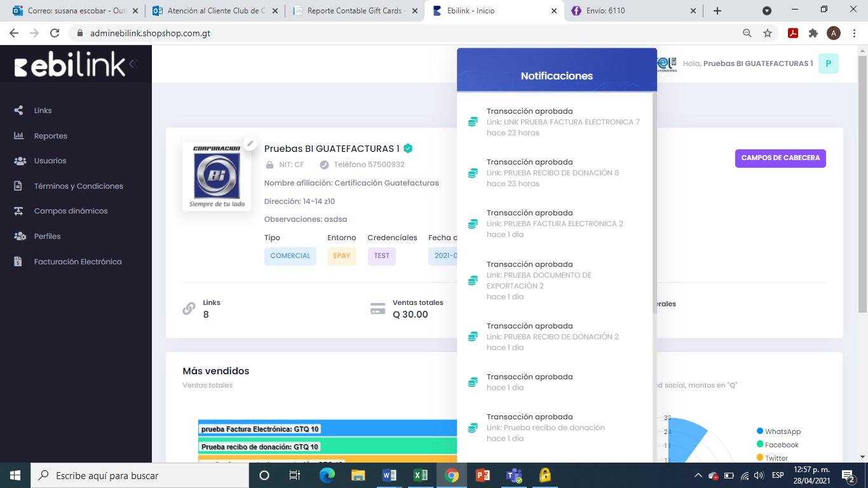Click the TEST credentials badge
Image resolution: width=868 pixels, height=488 pixels.
(x=382, y=256)
